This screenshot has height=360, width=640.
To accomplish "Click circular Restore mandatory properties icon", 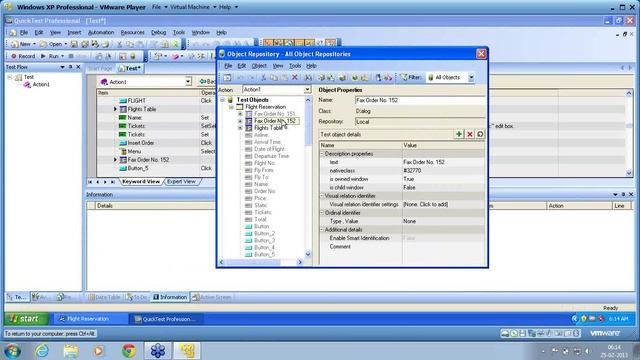I will [x=480, y=134].
